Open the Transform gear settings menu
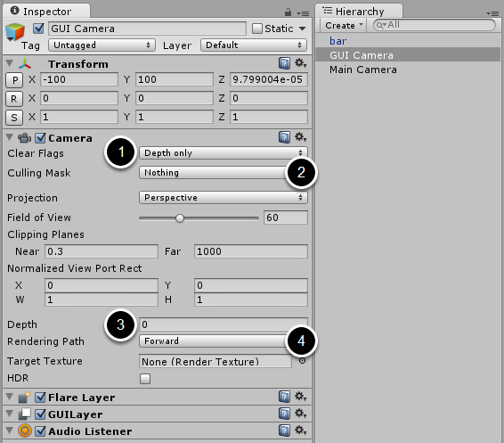The image size is (504, 443). click(x=301, y=63)
